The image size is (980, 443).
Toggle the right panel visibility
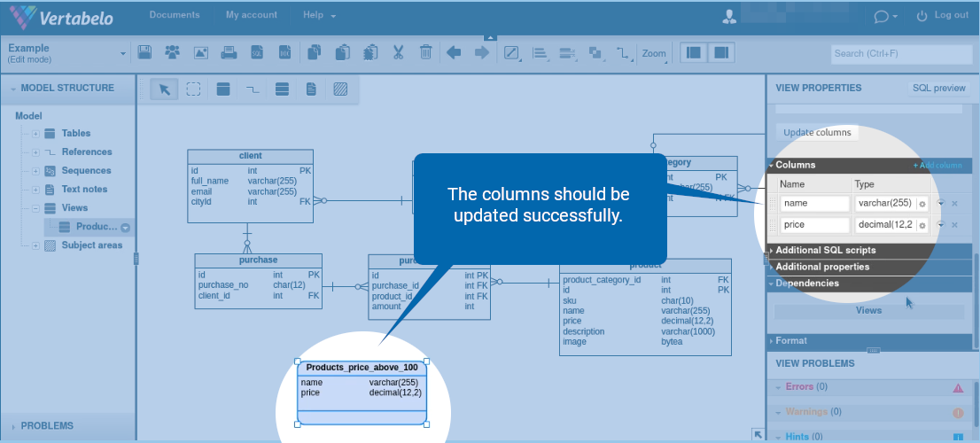(721, 53)
